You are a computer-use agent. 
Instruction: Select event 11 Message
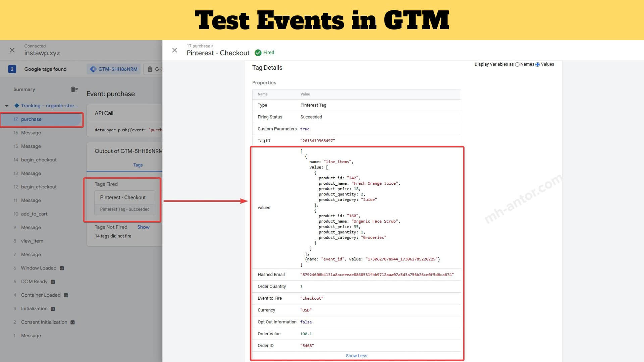click(x=42, y=200)
